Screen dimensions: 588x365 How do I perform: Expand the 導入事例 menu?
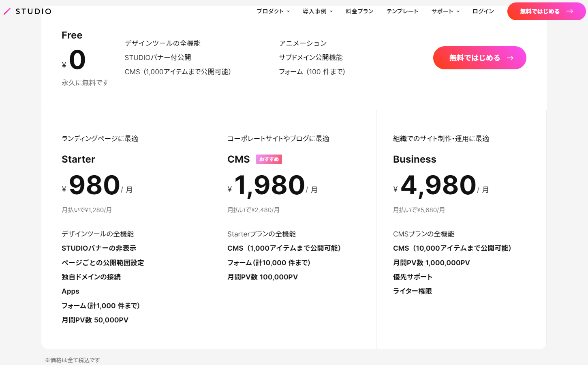click(318, 11)
